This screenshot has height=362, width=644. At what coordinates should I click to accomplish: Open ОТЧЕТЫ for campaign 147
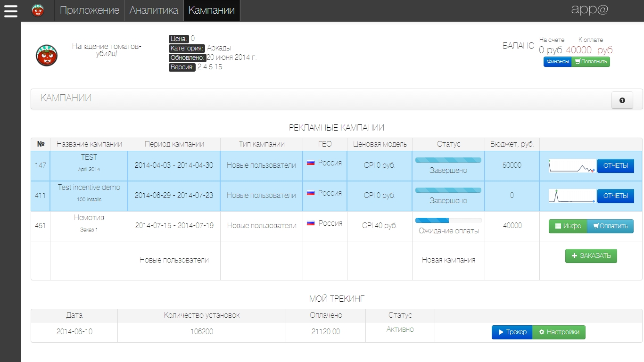tap(615, 166)
